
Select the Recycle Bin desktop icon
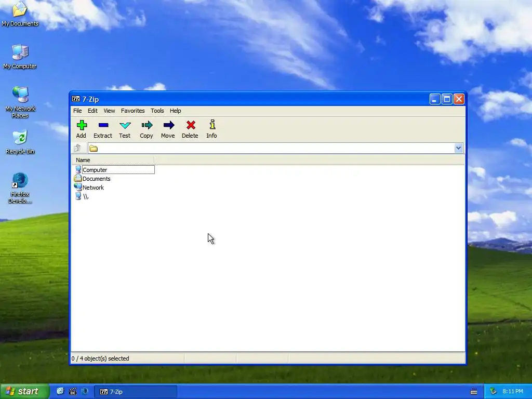tap(20, 142)
